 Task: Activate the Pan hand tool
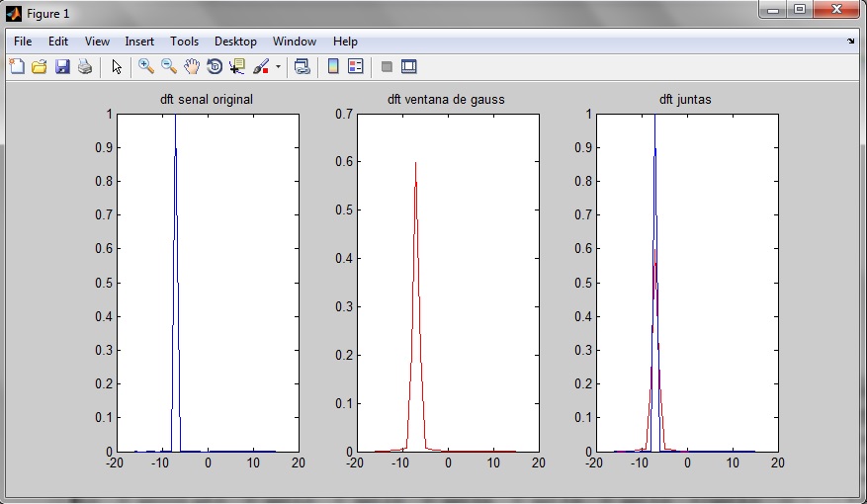[192, 67]
